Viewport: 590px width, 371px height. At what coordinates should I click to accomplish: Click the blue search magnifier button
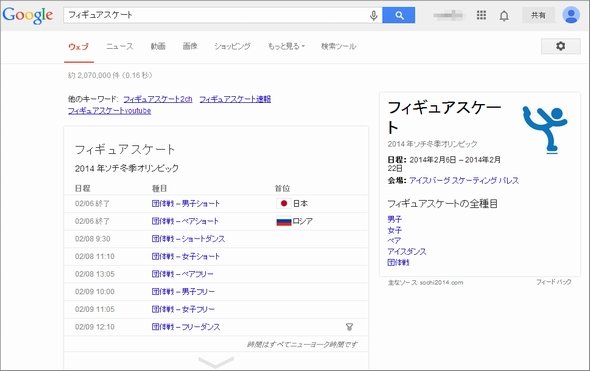tap(399, 15)
